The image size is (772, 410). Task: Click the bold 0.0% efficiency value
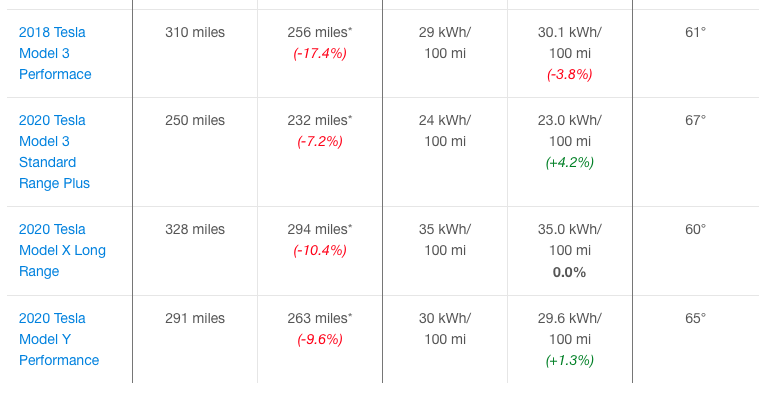coord(569,272)
